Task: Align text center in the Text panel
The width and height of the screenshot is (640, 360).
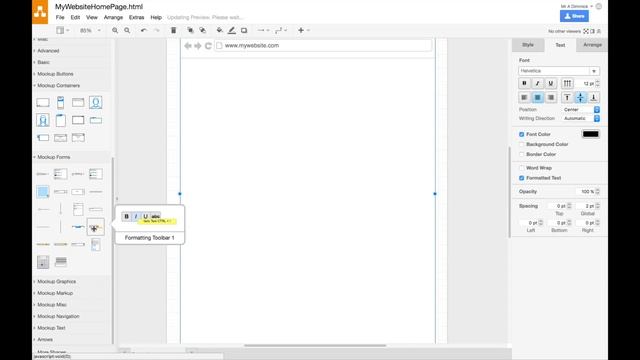Action: pyautogui.click(x=538, y=97)
